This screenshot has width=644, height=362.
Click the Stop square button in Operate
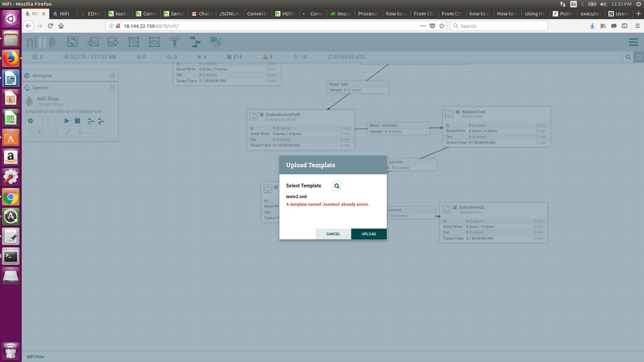tap(77, 121)
